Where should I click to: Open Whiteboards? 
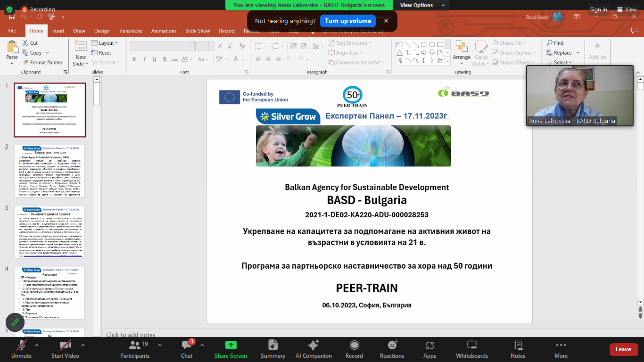pos(472,349)
